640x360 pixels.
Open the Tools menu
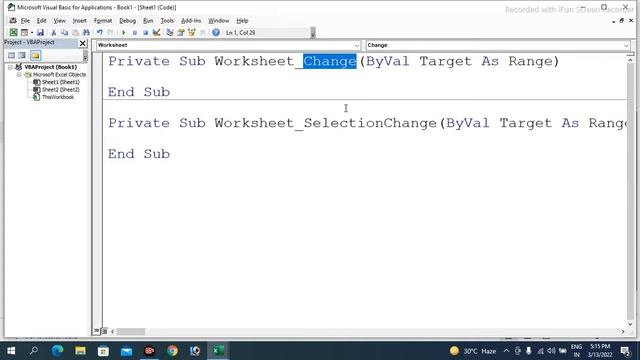(167, 20)
